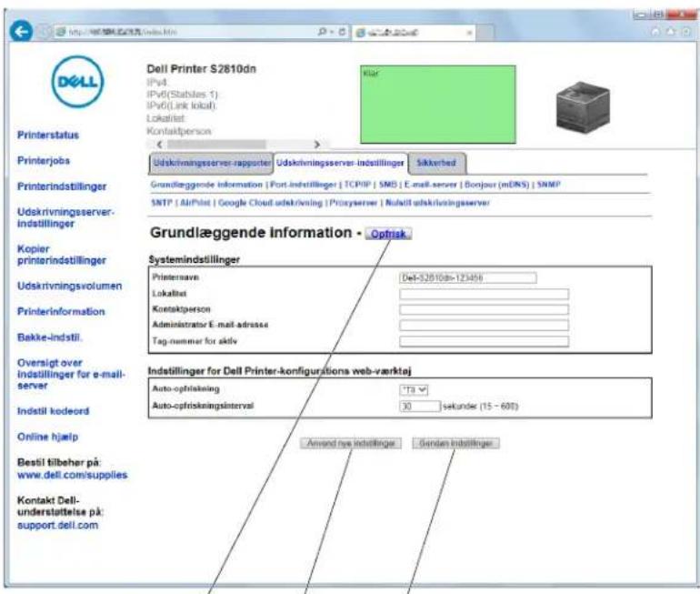The image size is (700, 594).
Task: Open E-mail-server submenu link
Action: point(430,185)
